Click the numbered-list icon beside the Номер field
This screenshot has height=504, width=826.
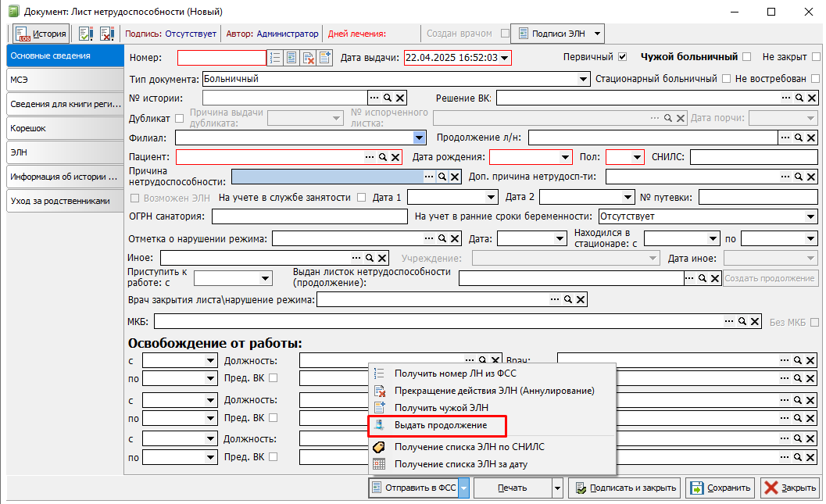pyautogui.click(x=274, y=58)
